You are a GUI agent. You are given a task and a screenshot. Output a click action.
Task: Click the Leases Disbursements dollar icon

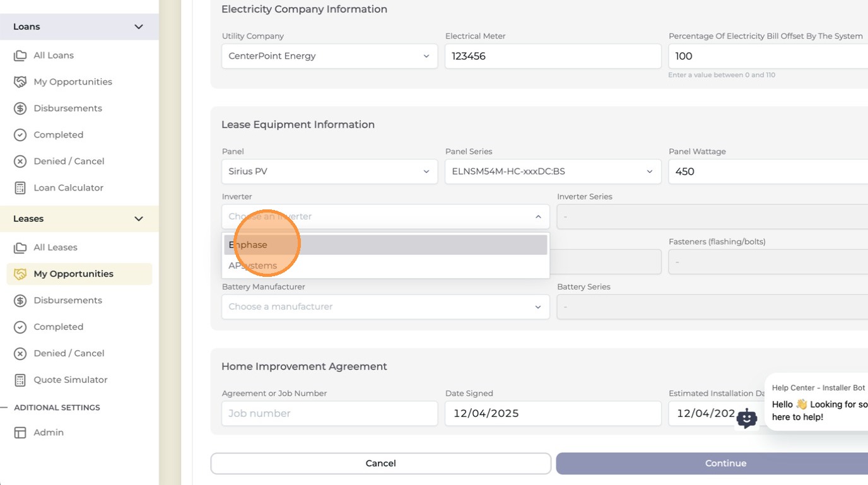tap(20, 301)
